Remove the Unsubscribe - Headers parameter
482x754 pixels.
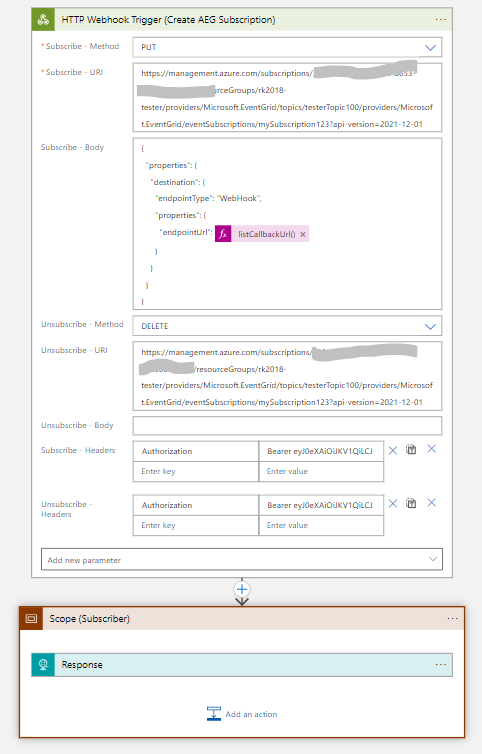coord(431,503)
